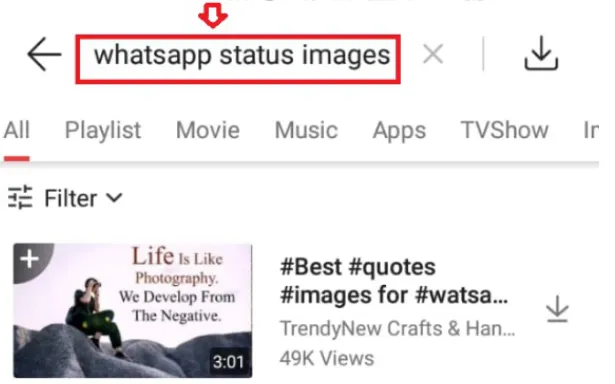Download the #Best #quotes video
The height and width of the screenshot is (384, 615).
pos(557,309)
